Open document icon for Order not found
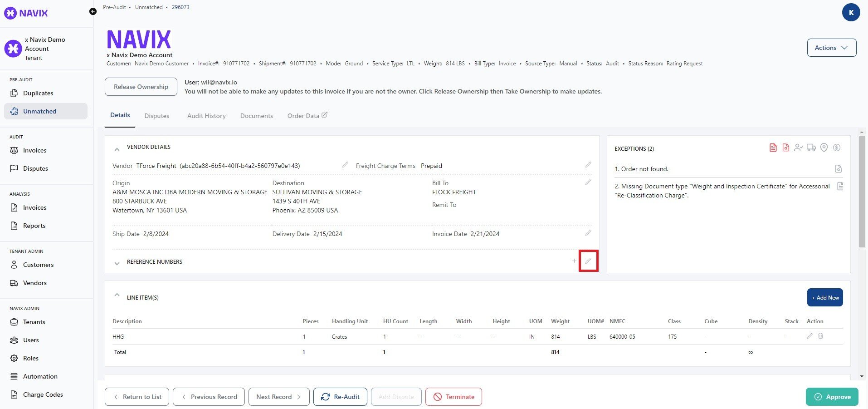 (x=839, y=169)
